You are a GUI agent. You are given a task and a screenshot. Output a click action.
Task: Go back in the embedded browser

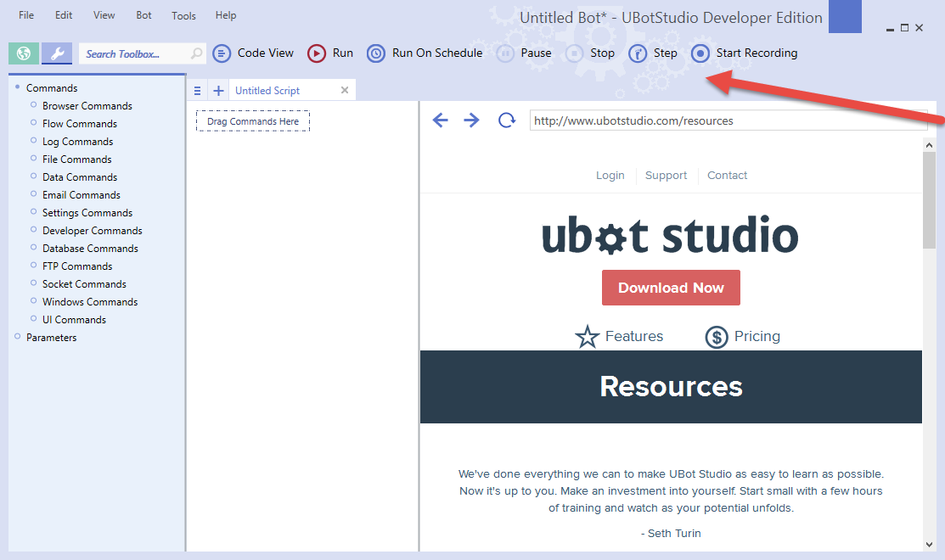pos(441,120)
